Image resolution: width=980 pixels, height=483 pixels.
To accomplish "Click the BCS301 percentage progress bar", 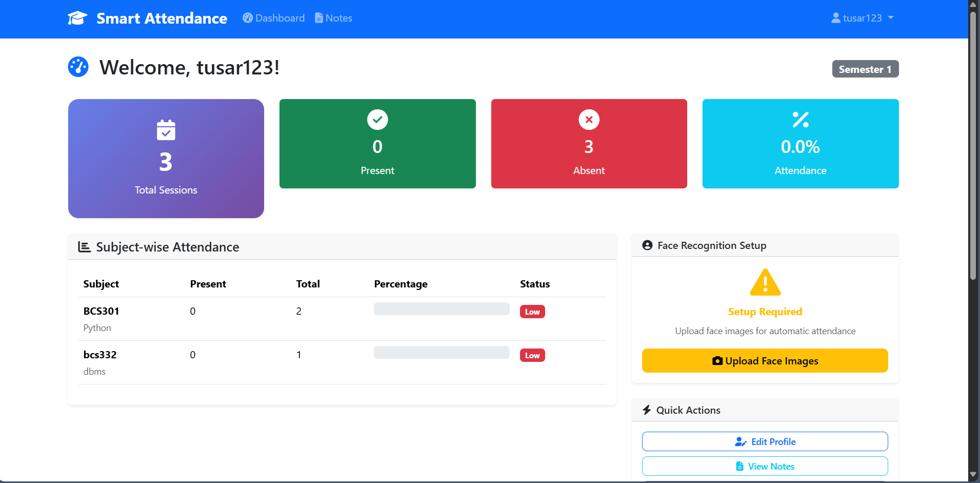I will click(441, 308).
